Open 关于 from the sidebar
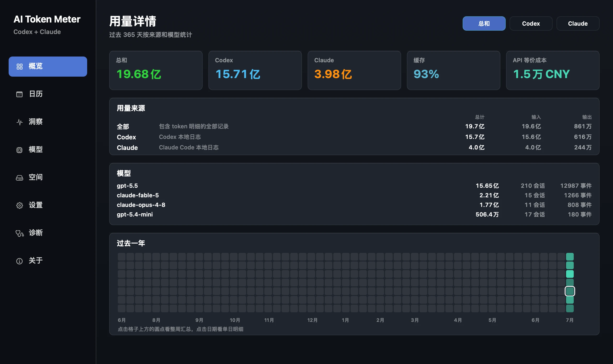Screen dimensions: 613x364 (x=48, y=261)
